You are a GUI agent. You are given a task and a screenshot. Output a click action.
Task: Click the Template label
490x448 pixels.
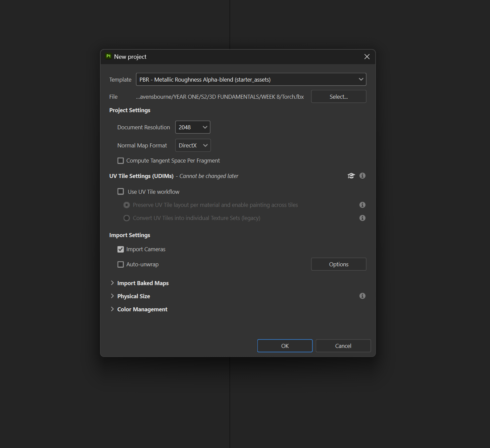[120, 80]
